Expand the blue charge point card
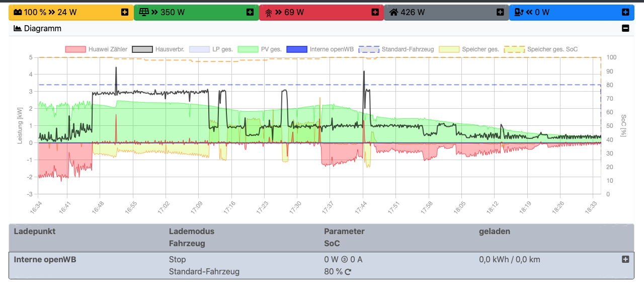 coord(625,12)
